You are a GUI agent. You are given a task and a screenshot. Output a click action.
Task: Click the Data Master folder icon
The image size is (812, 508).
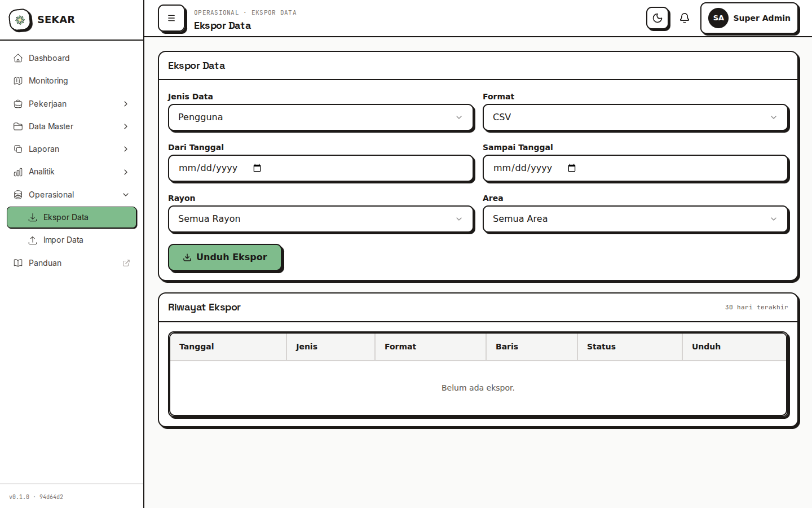[x=18, y=126]
